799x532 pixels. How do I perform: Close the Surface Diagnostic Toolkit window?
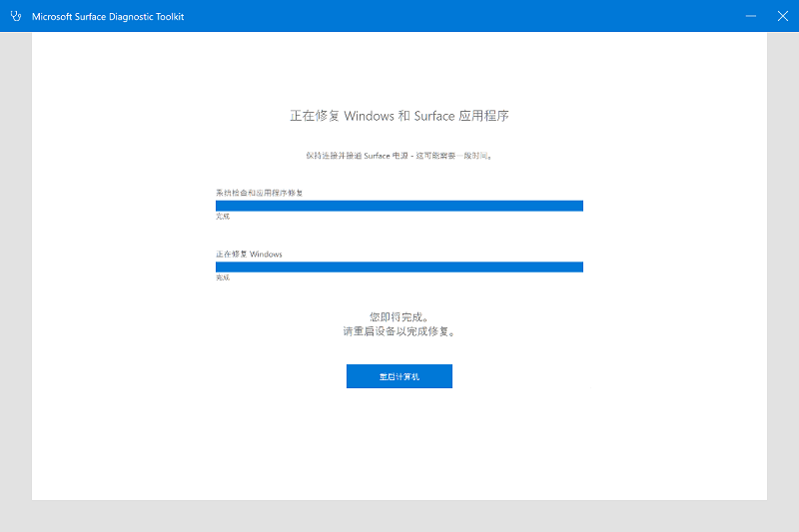(783, 16)
